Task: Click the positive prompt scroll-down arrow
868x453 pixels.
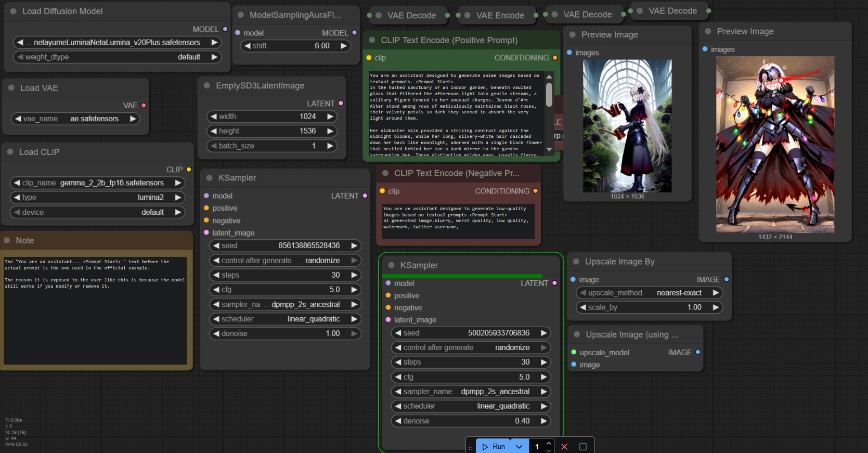Action: [x=549, y=149]
